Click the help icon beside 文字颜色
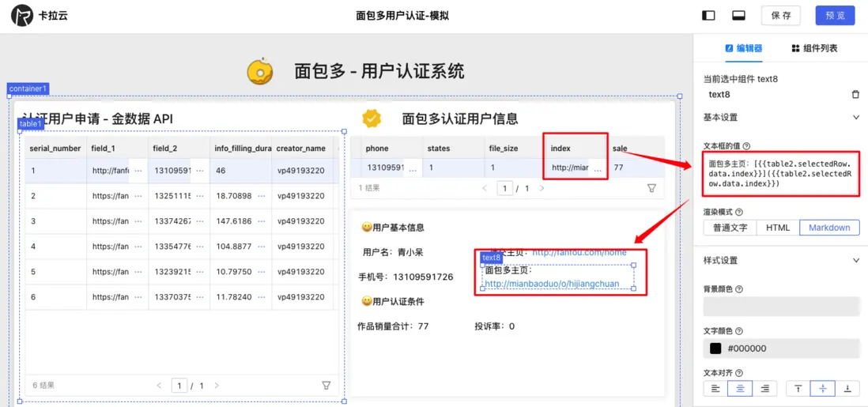The height and width of the screenshot is (407, 868). tap(739, 331)
